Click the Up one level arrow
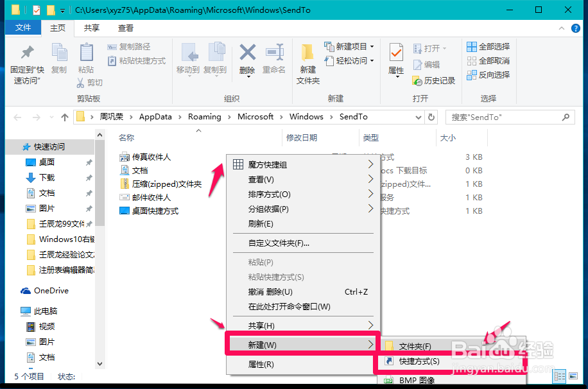 (x=64, y=117)
